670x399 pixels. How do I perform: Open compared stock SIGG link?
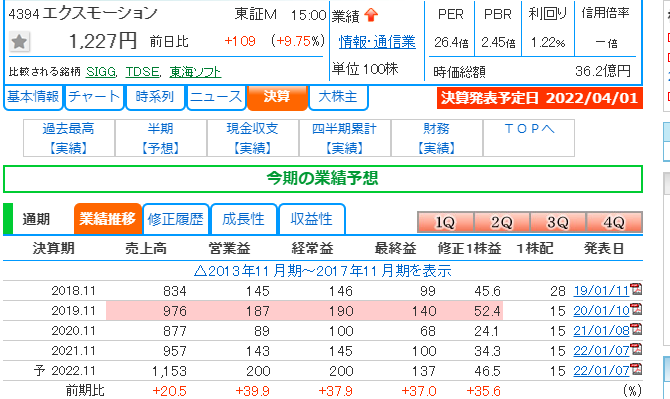tap(101, 72)
